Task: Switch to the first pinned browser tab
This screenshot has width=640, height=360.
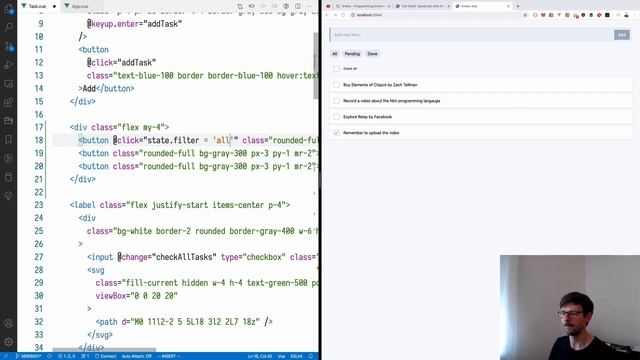Action: tap(328, 6)
